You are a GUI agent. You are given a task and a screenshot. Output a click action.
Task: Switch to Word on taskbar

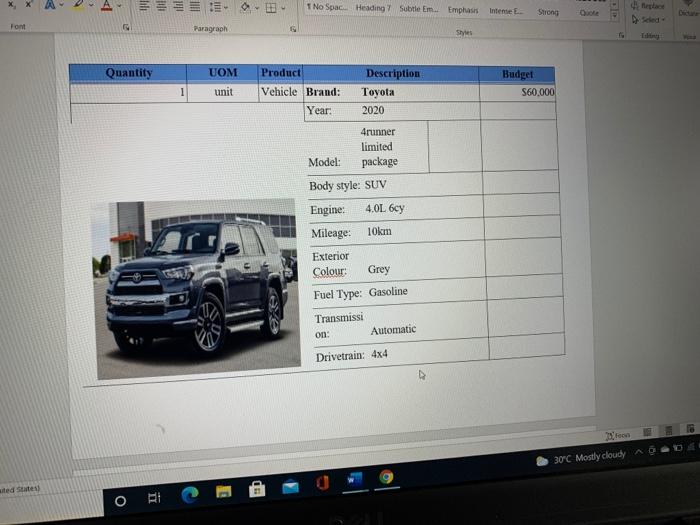click(x=355, y=480)
